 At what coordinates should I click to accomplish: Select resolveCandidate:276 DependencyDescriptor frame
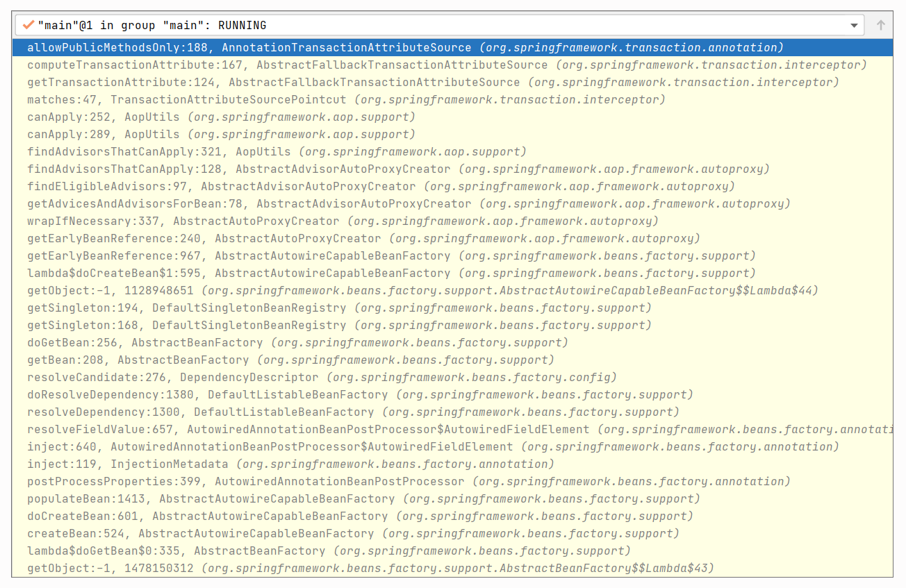click(x=321, y=378)
